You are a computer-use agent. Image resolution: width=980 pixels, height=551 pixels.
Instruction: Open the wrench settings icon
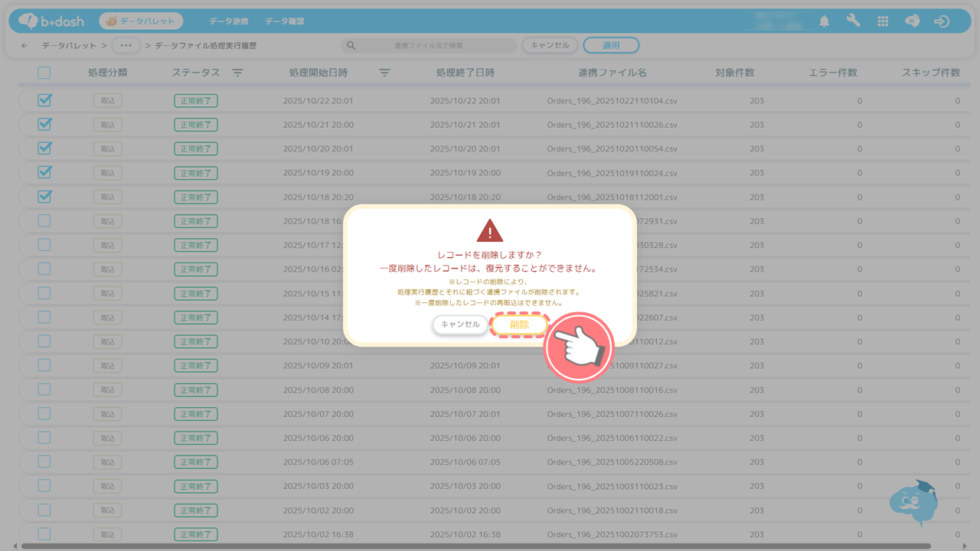(x=853, y=21)
